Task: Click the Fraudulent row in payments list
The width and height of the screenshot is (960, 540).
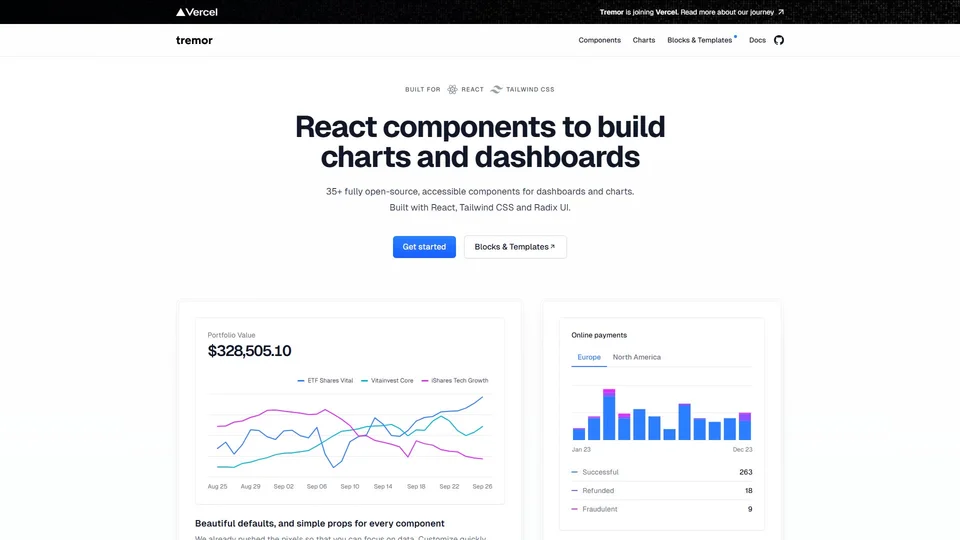Action: 661,509
